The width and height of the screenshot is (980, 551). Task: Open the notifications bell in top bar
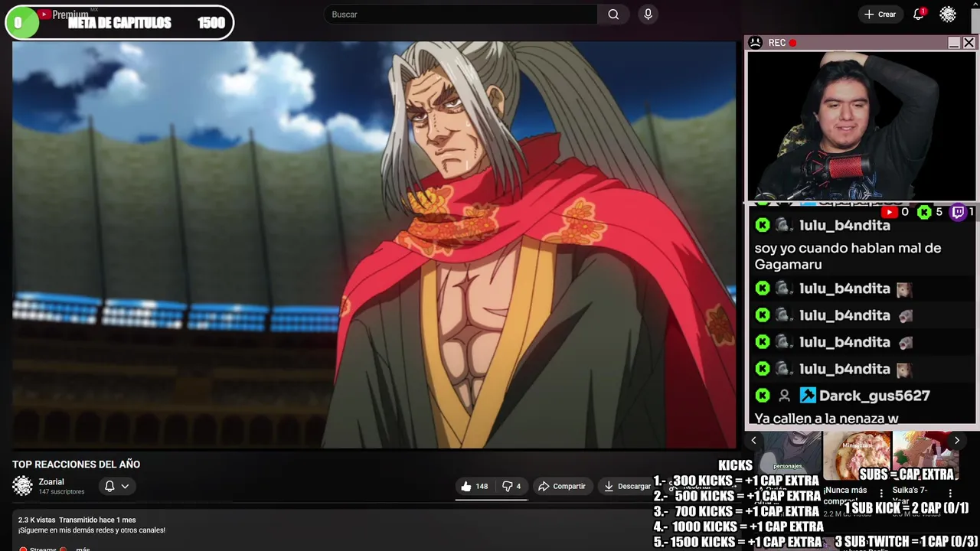pyautogui.click(x=918, y=15)
